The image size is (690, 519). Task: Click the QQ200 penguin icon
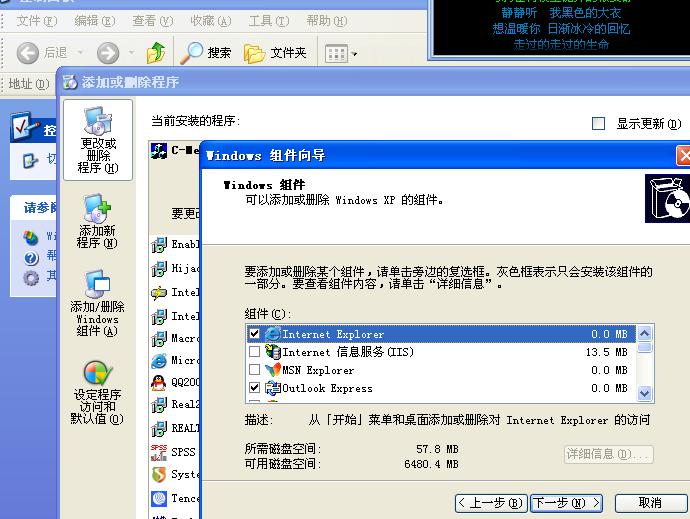pyautogui.click(x=159, y=383)
